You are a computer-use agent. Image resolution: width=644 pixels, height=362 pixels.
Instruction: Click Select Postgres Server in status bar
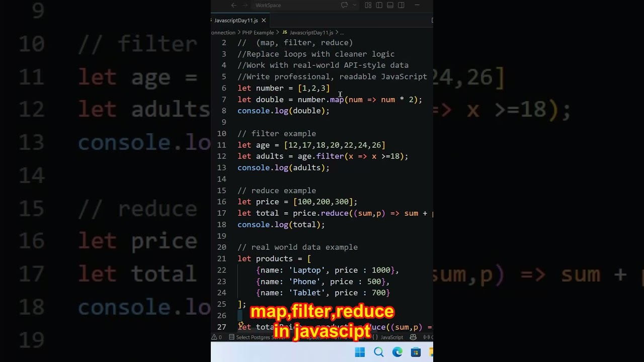tap(257, 337)
